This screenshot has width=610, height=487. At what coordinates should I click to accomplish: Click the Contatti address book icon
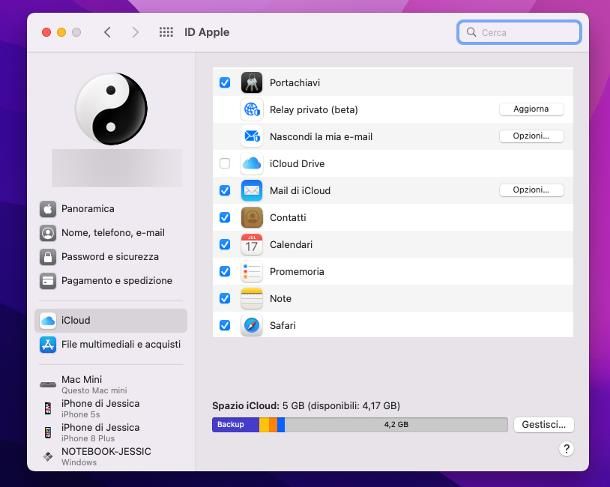(x=251, y=217)
